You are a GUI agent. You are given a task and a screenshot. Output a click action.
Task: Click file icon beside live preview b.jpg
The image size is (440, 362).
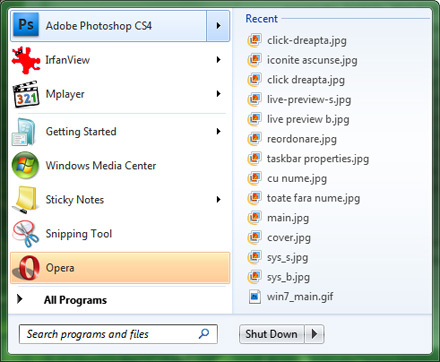(254, 119)
